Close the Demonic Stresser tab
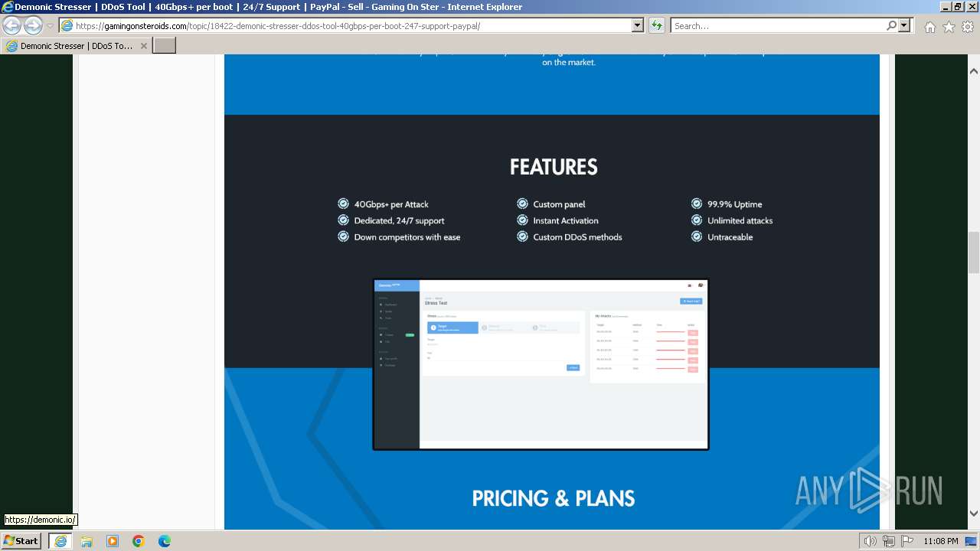Viewport: 980px width, 551px height. 143,46
